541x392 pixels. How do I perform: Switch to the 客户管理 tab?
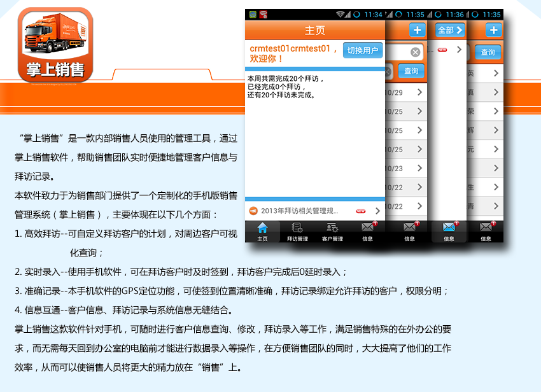pos(332,232)
